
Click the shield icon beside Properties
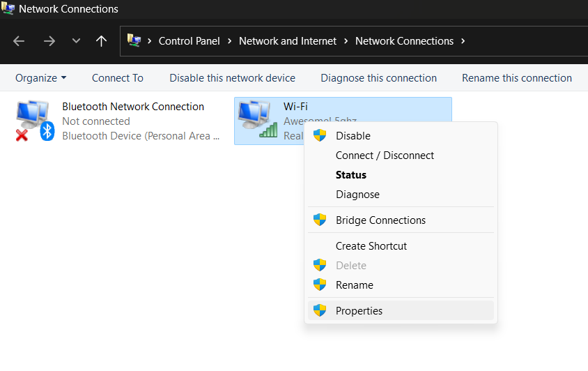(x=320, y=310)
